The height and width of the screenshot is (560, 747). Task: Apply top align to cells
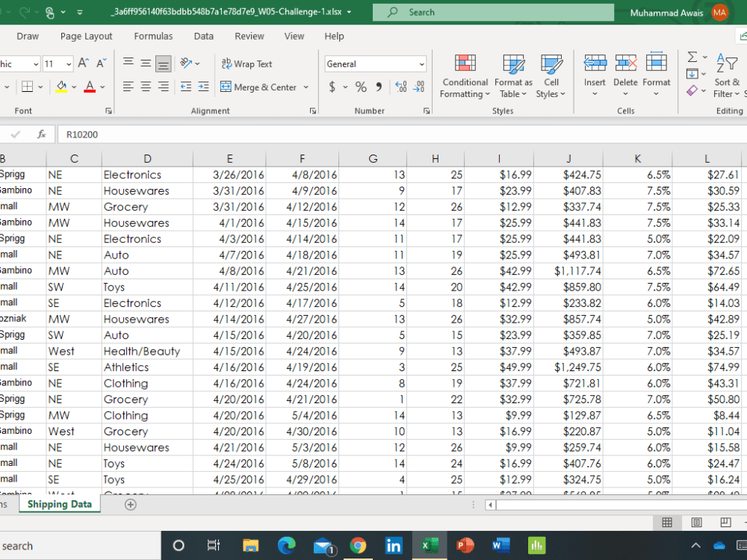click(128, 63)
